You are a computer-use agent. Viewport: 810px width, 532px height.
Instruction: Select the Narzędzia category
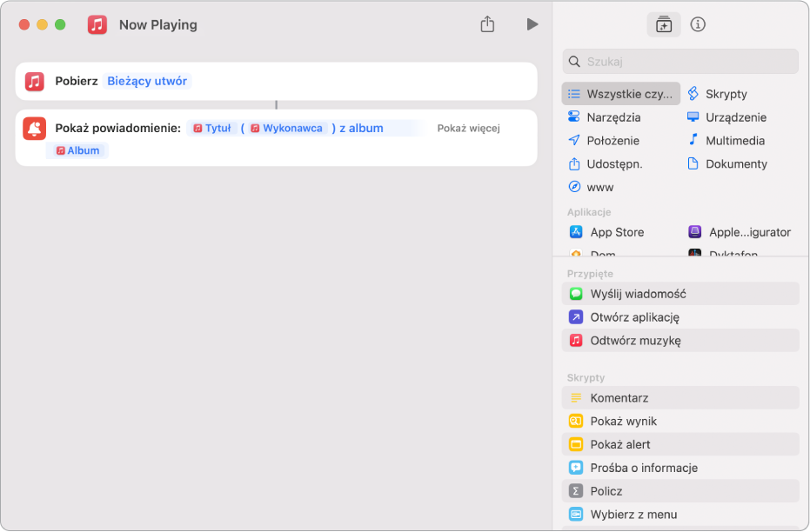coord(604,117)
